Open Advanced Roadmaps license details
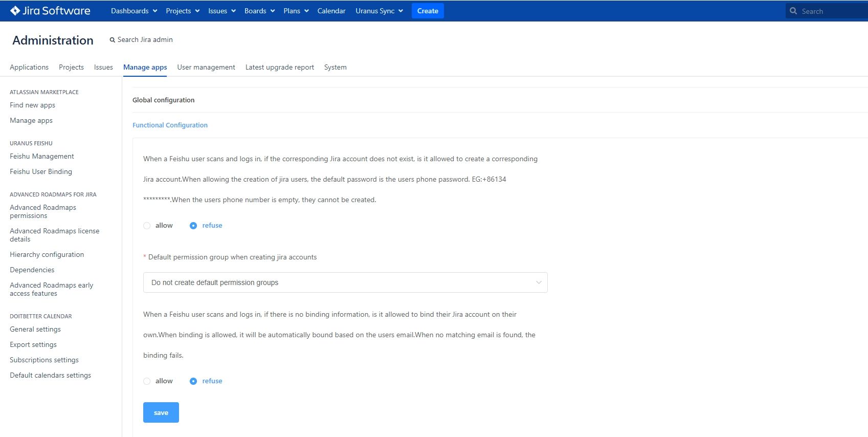This screenshot has height=437, width=868. coord(55,235)
